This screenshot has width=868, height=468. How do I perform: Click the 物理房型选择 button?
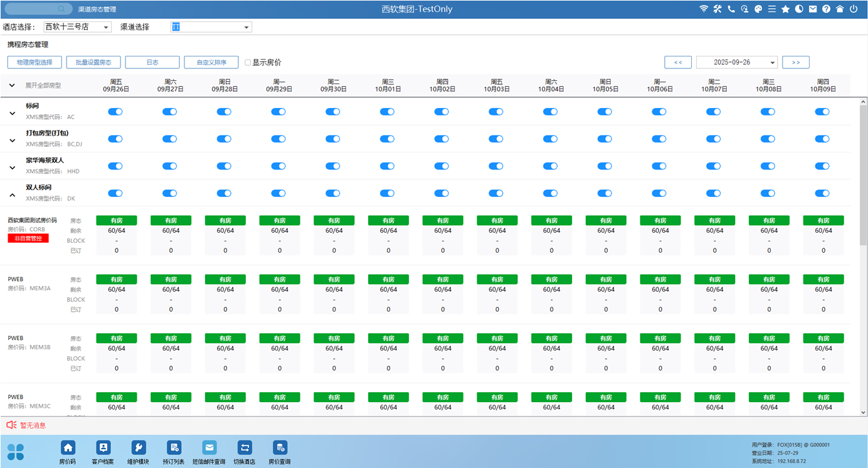[34, 63]
